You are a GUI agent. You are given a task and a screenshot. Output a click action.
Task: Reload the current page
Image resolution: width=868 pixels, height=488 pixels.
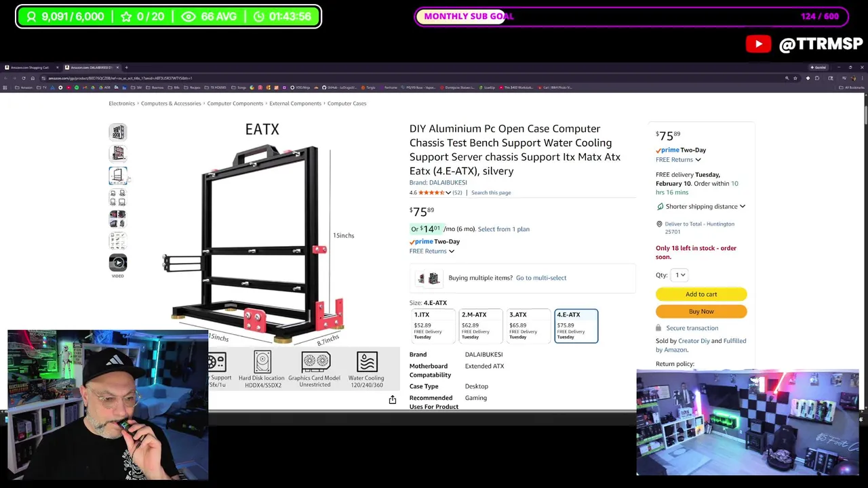pos(24,78)
